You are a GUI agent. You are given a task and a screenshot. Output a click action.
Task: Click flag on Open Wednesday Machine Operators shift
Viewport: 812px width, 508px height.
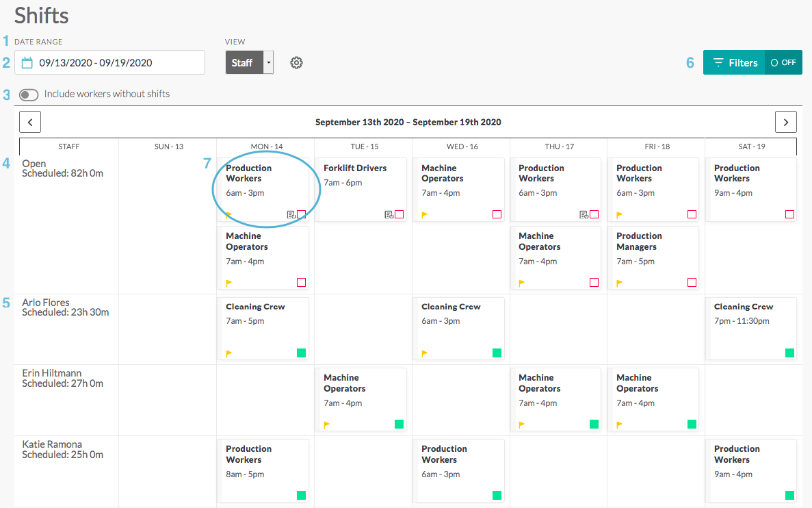click(x=425, y=214)
